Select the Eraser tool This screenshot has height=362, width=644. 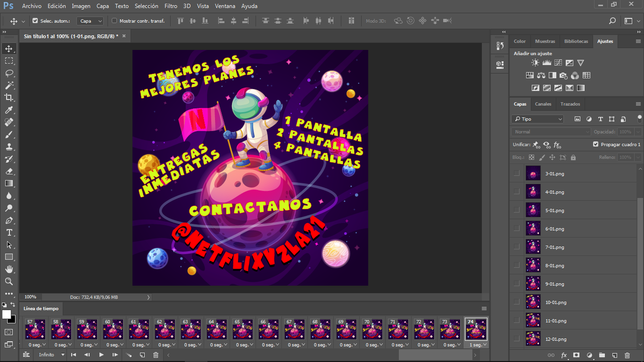click(9, 171)
